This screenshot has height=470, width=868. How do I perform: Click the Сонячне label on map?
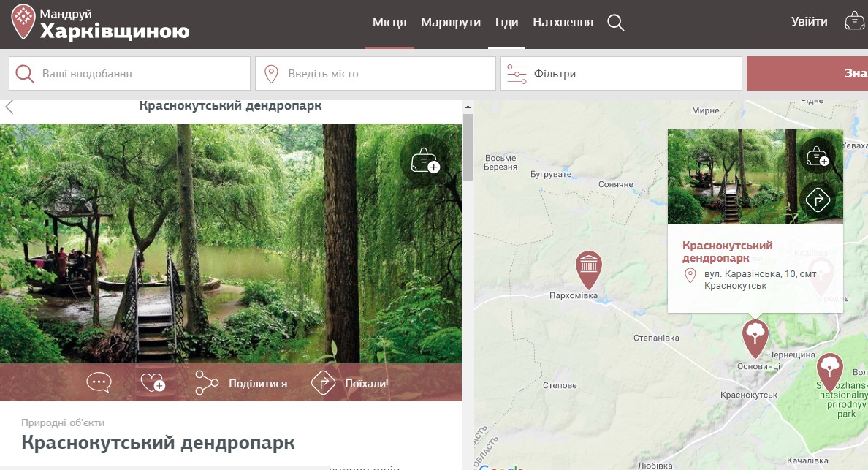point(616,184)
